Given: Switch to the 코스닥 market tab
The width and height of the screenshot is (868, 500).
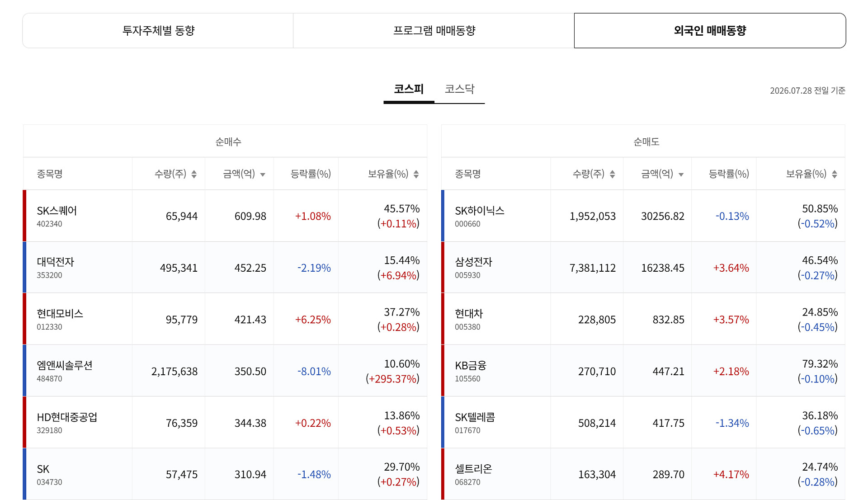Looking at the screenshot, I should [459, 89].
